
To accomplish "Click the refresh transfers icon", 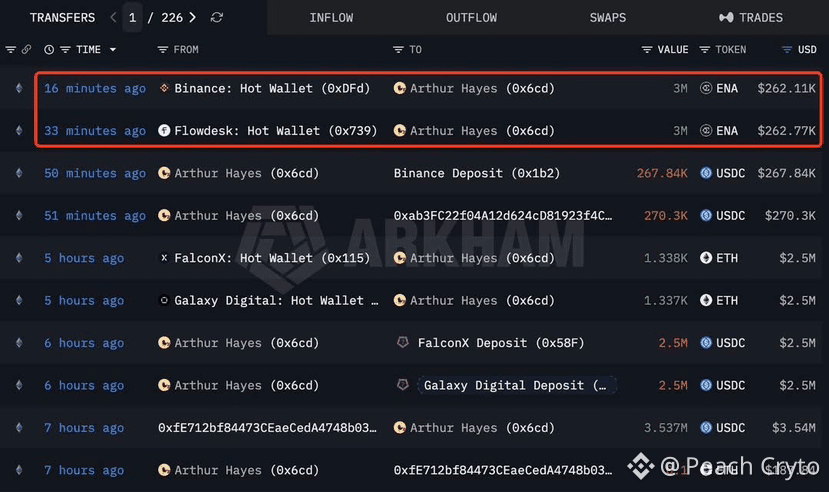I will (216, 17).
